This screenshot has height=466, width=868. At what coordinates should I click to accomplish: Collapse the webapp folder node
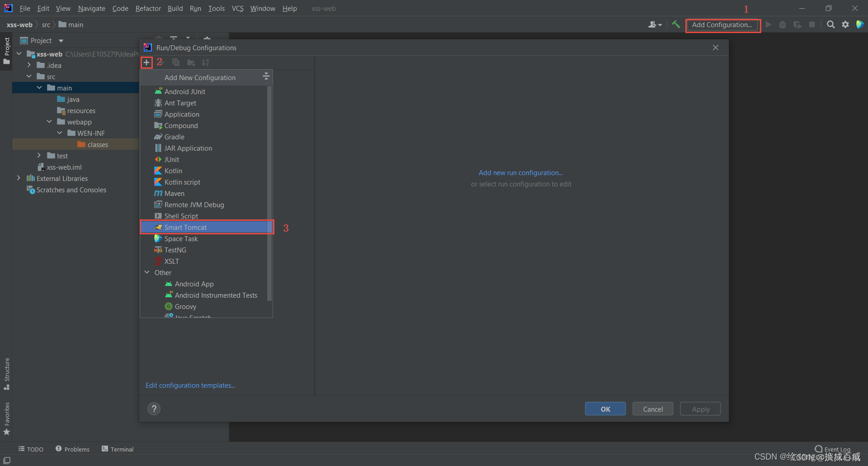pos(49,122)
